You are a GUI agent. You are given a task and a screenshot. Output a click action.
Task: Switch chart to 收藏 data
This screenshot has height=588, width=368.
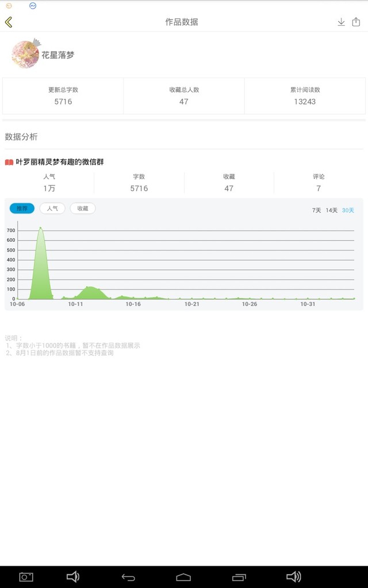point(83,208)
